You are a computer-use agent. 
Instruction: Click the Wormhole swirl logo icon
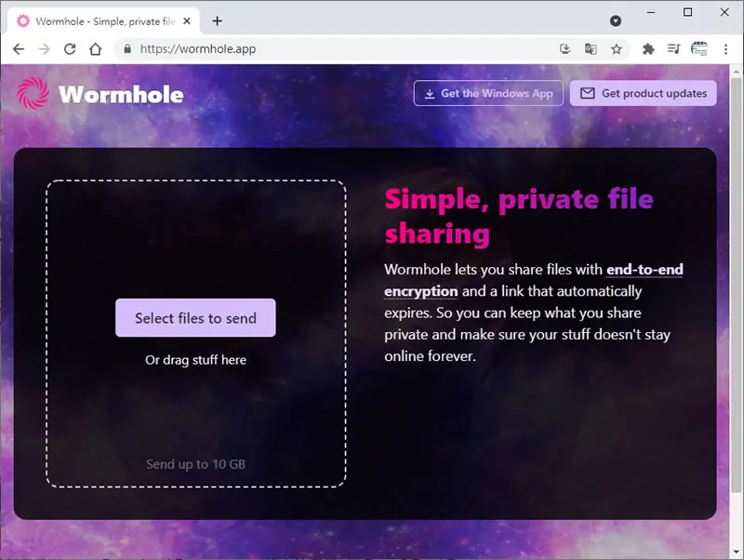(x=33, y=93)
